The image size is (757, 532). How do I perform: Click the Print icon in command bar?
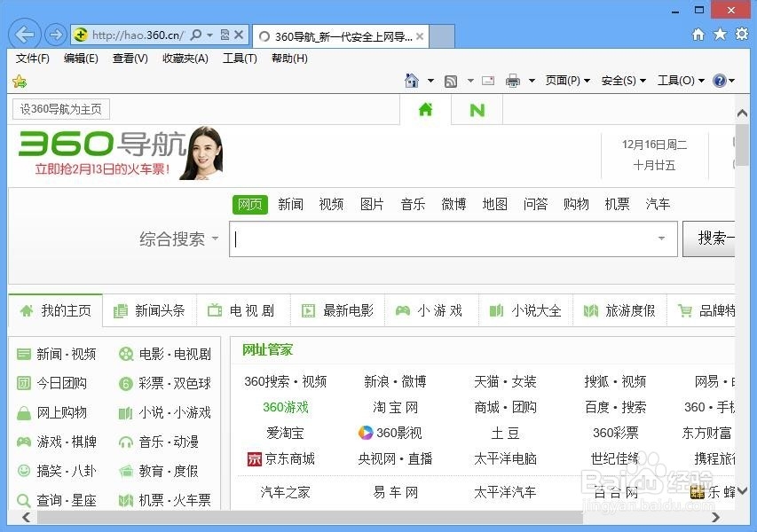(x=513, y=81)
